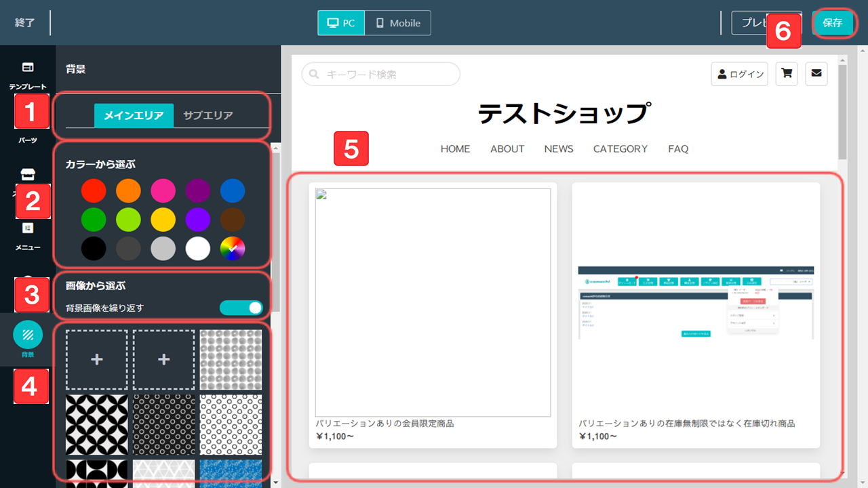
Task: Click the 保存 save button
Action: pos(832,23)
